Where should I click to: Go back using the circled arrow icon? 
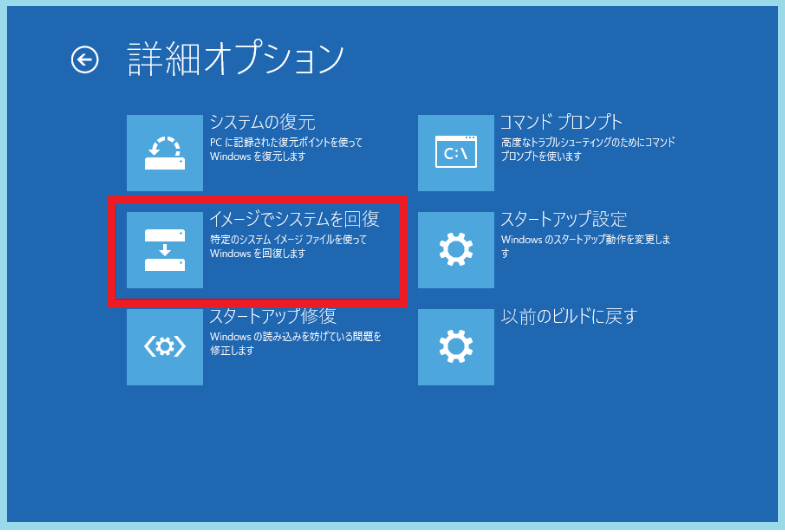click(x=85, y=60)
